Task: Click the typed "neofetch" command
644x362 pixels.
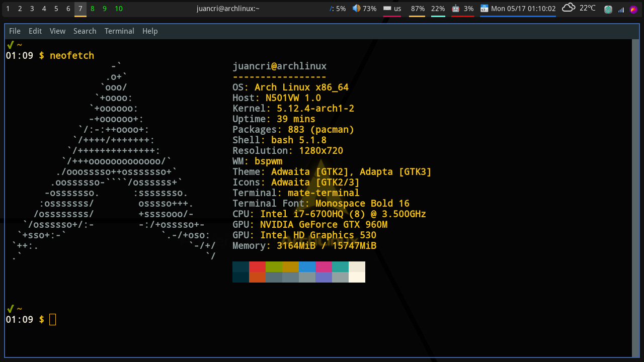Action: [x=72, y=55]
